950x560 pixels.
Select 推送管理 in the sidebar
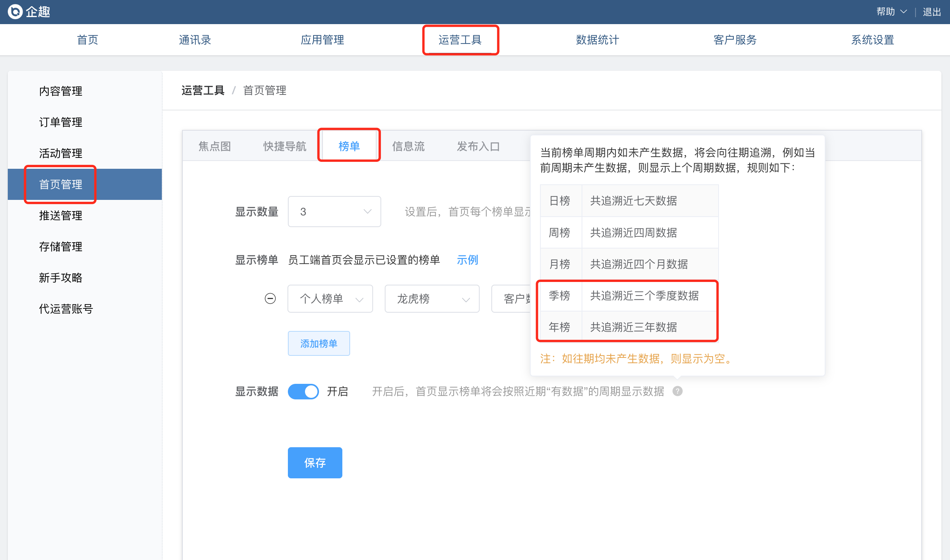pos(61,215)
